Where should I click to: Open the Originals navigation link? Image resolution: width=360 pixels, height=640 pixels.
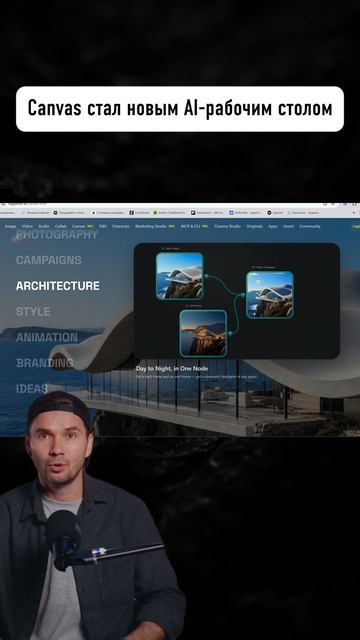pos(255,226)
